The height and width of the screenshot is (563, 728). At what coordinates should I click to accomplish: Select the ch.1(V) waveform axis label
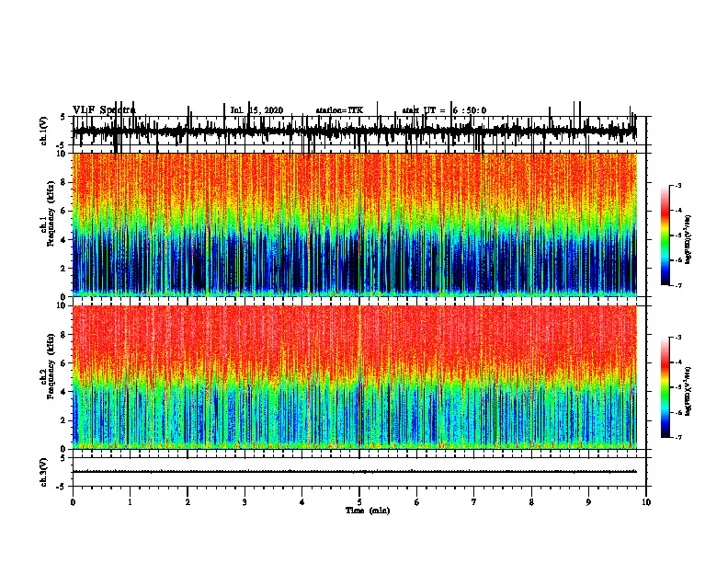click(x=43, y=131)
